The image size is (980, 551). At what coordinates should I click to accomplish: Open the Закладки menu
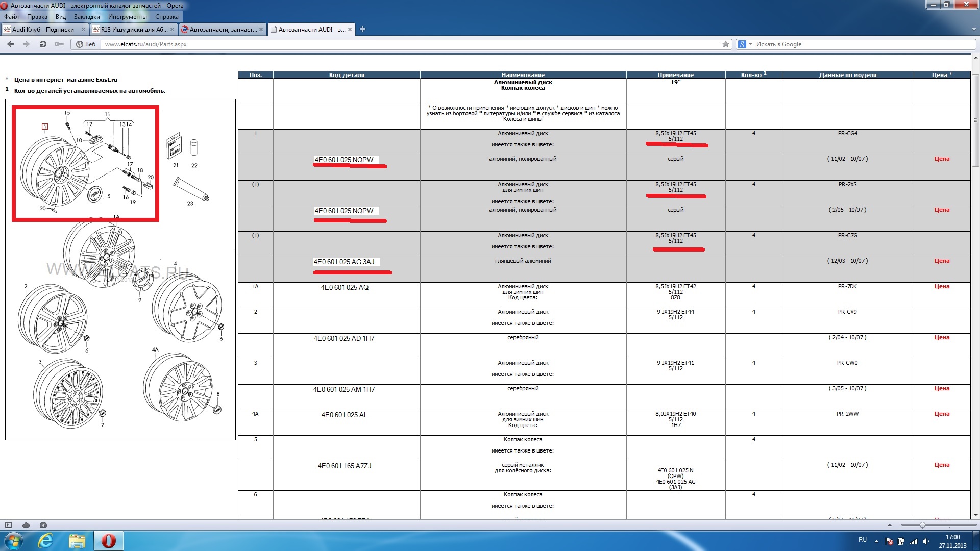click(x=87, y=17)
